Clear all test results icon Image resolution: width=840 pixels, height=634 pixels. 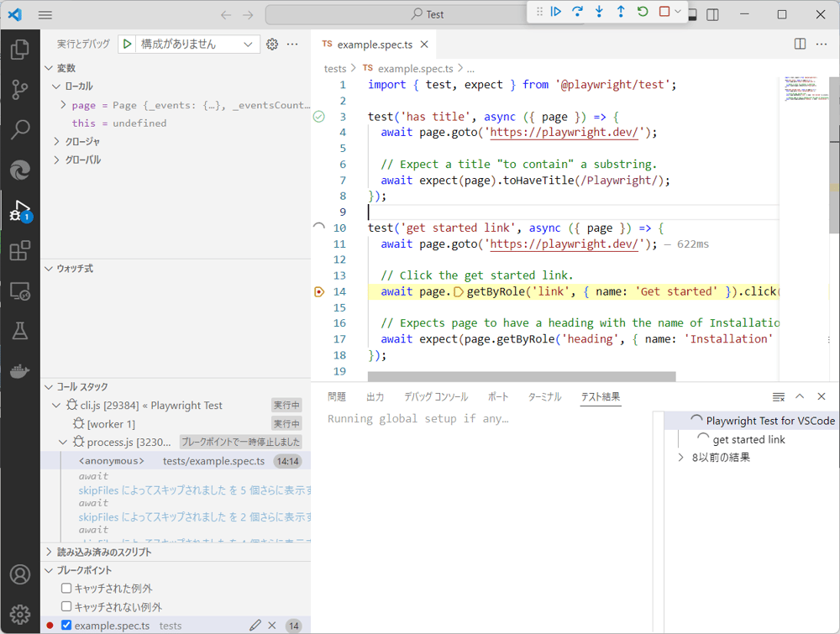click(779, 397)
